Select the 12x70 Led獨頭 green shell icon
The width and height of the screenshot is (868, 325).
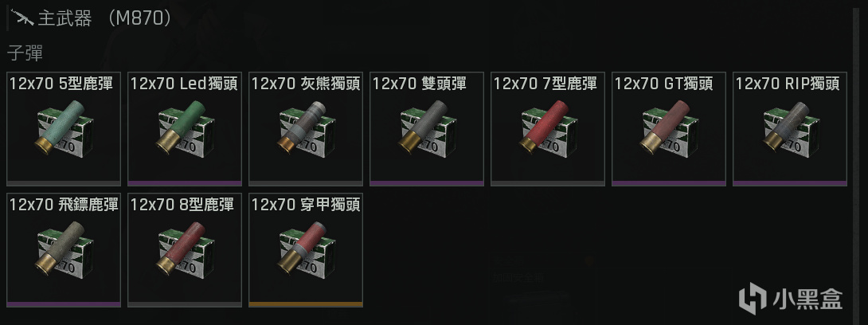184,128
